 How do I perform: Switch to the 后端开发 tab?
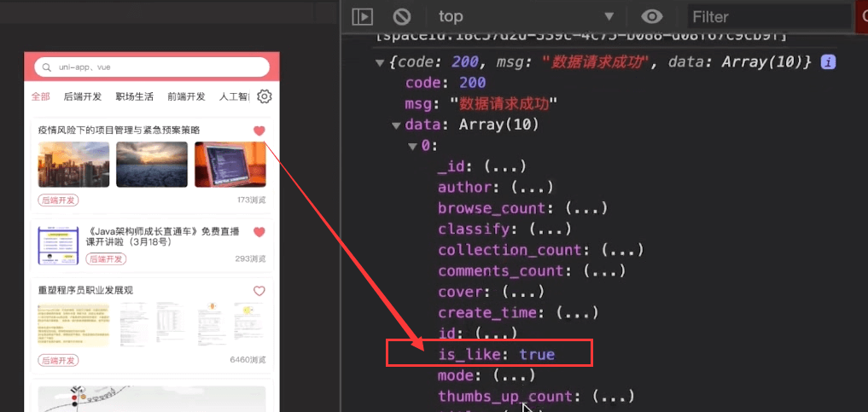(x=83, y=96)
